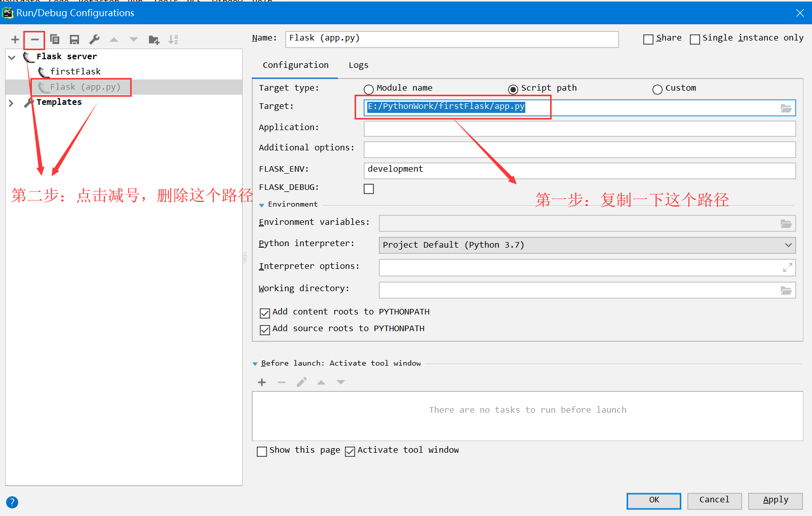812x516 pixels.
Task: Move the Before launch task down
Action: pos(341,382)
